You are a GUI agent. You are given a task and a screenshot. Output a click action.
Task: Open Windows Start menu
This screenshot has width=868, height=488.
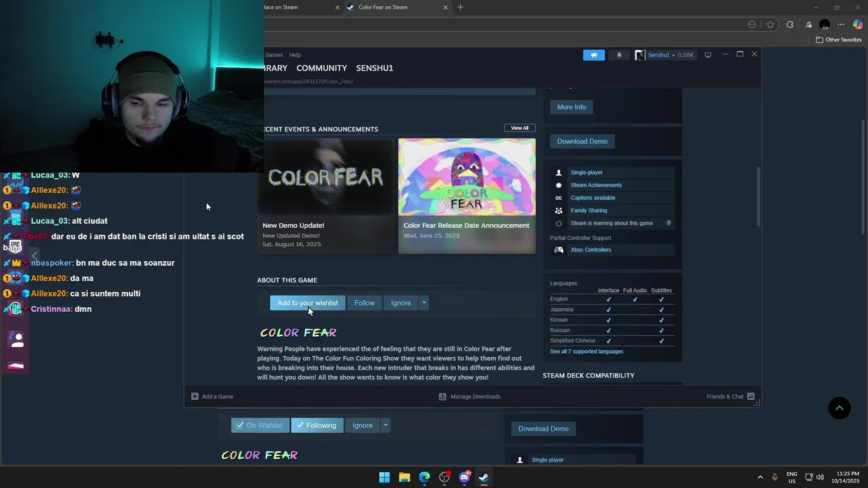pos(384,477)
